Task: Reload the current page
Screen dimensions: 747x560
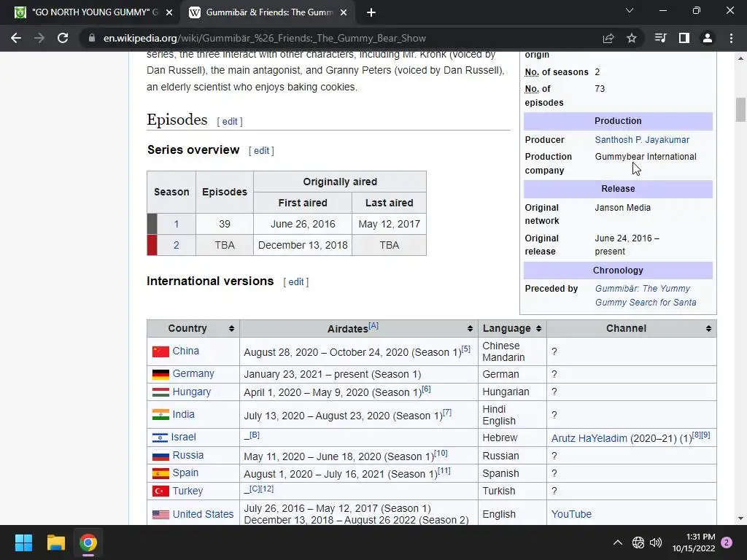Action: click(63, 38)
